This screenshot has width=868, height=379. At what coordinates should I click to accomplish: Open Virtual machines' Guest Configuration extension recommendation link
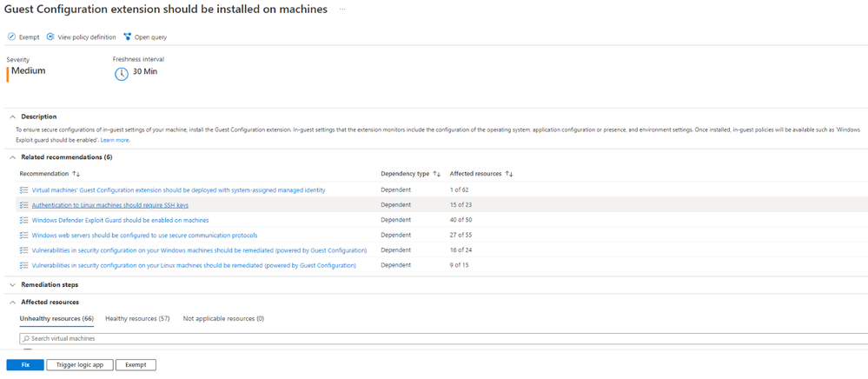pos(178,190)
